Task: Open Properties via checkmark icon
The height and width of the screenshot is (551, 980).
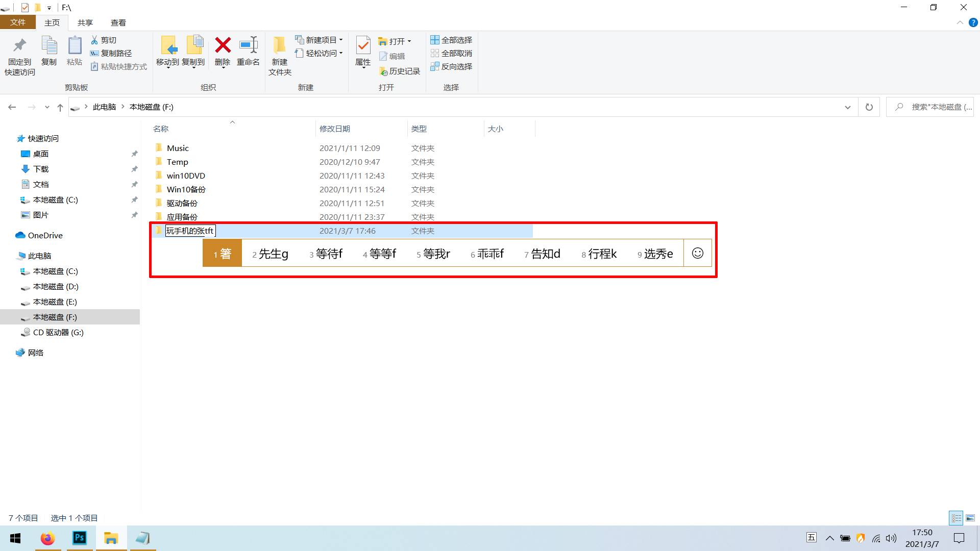Action: point(363,45)
